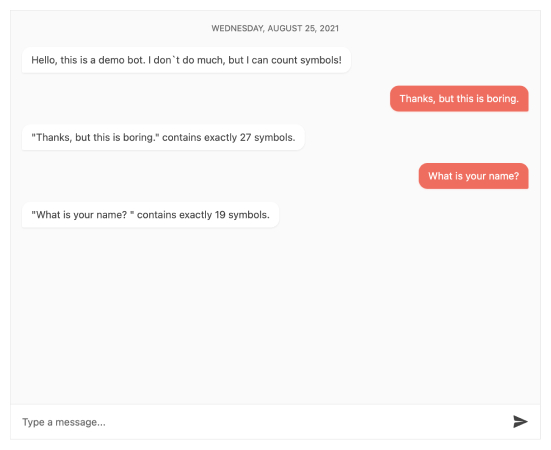Click the bot reply mentioning 27 symbols
The image size is (551, 450).
[163, 137]
